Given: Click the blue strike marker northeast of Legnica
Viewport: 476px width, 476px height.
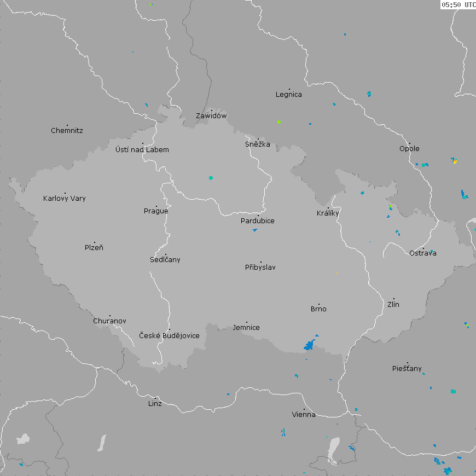Looking at the screenshot, I should (x=369, y=94).
